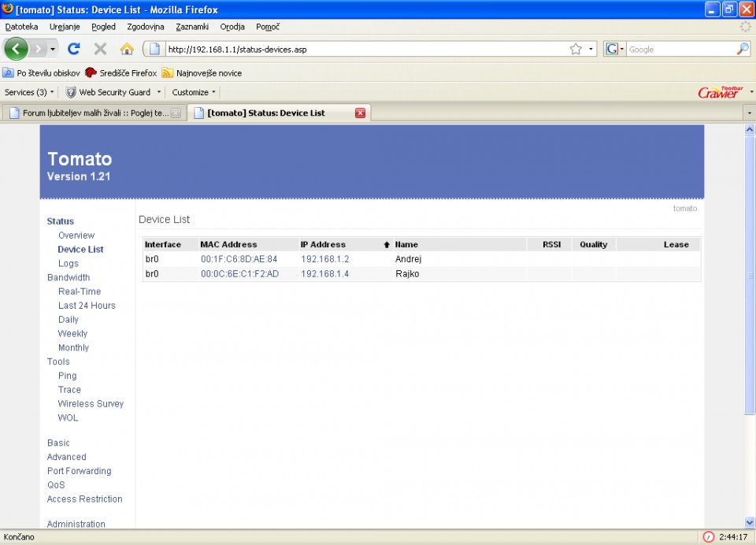Open the Pogled menu

pyautogui.click(x=104, y=27)
